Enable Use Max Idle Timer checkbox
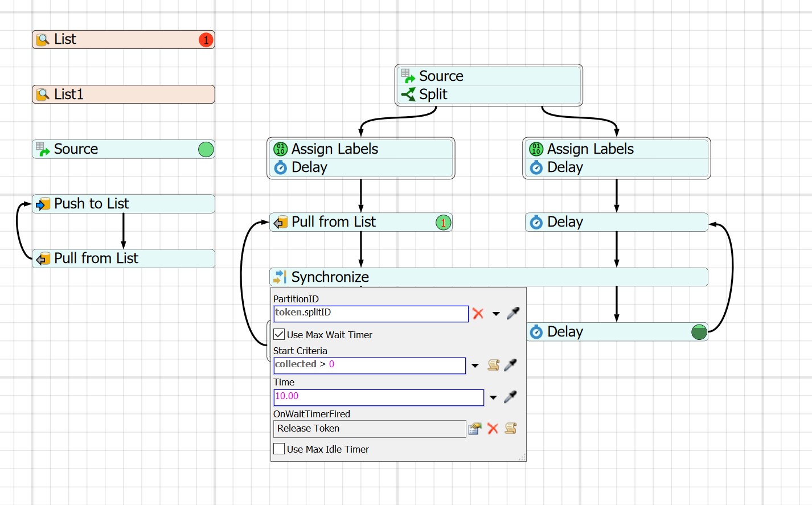812x505 pixels. point(280,449)
